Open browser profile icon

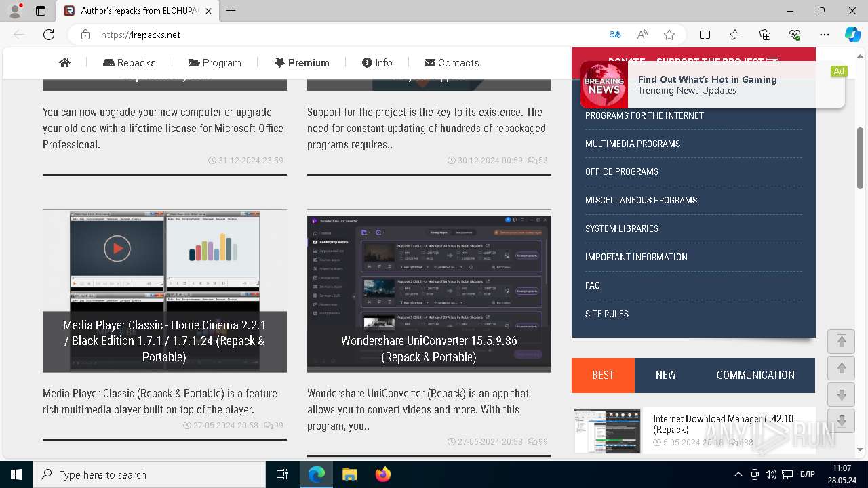(x=15, y=11)
